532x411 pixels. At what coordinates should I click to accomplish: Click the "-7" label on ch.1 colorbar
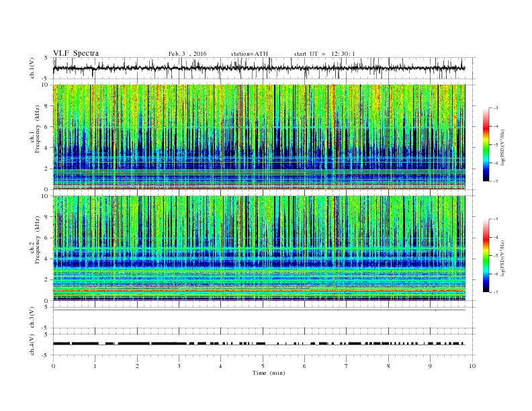tap(496, 181)
